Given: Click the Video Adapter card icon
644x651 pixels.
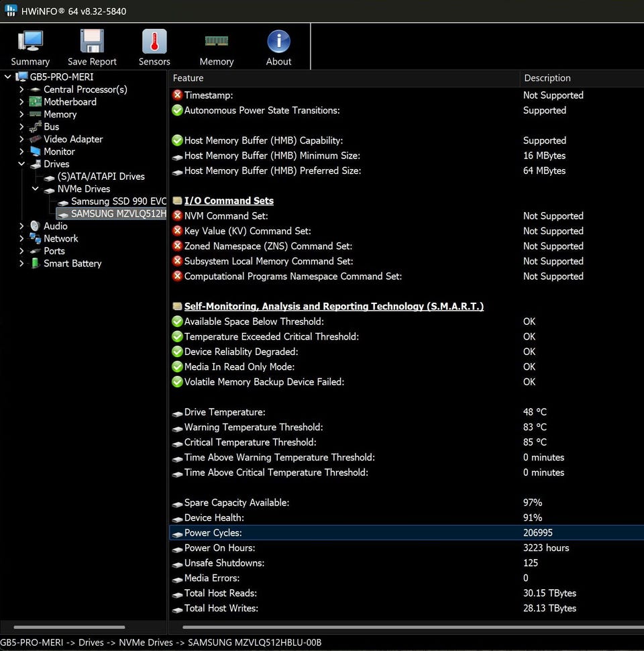Looking at the screenshot, I should 36,140.
